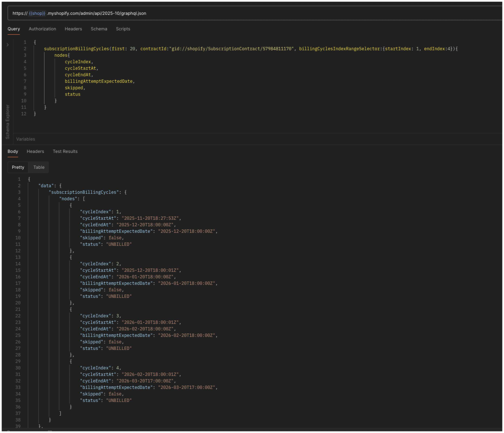Select the response Body tab

[x=13, y=151]
